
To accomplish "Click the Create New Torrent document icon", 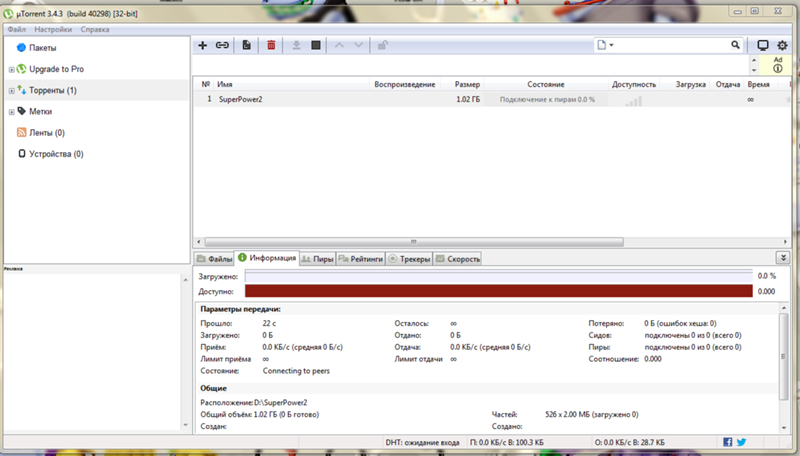I will pyautogui.click(x=246, y=45).
